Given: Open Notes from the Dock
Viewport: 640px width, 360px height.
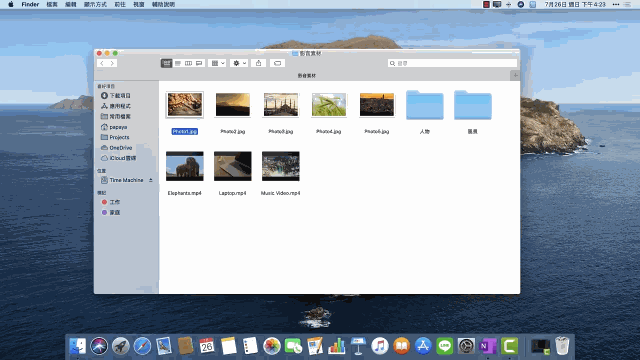Looking at the screenshot, I should 229,346.
